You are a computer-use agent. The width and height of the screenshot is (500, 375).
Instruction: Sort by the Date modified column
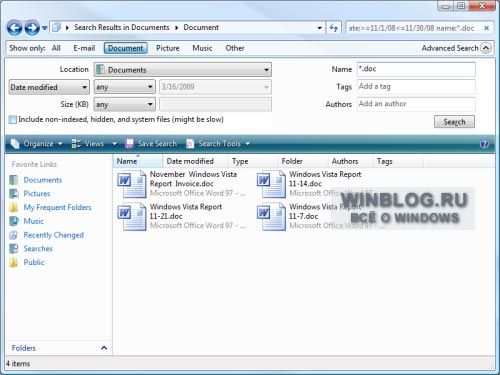[195, 161]
